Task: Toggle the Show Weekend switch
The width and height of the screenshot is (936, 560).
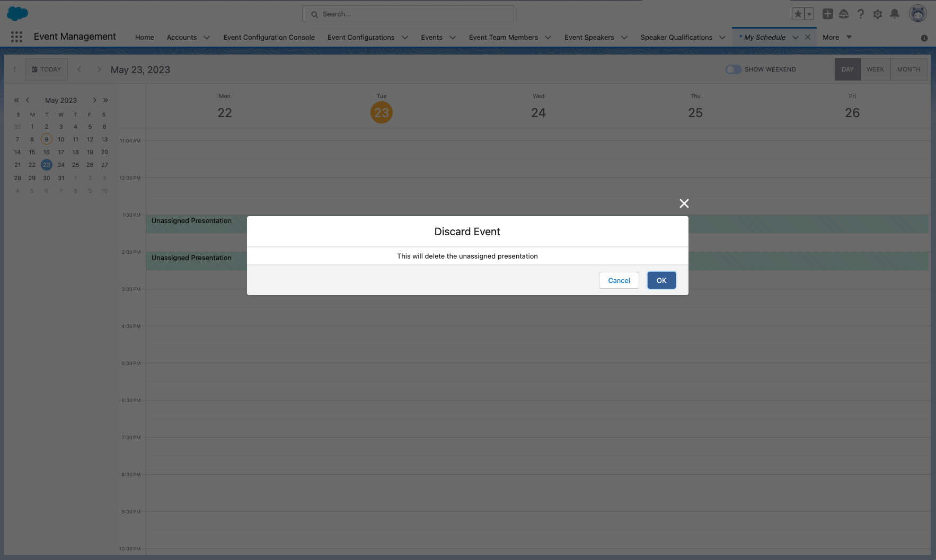Action: [x=734, y=69]
